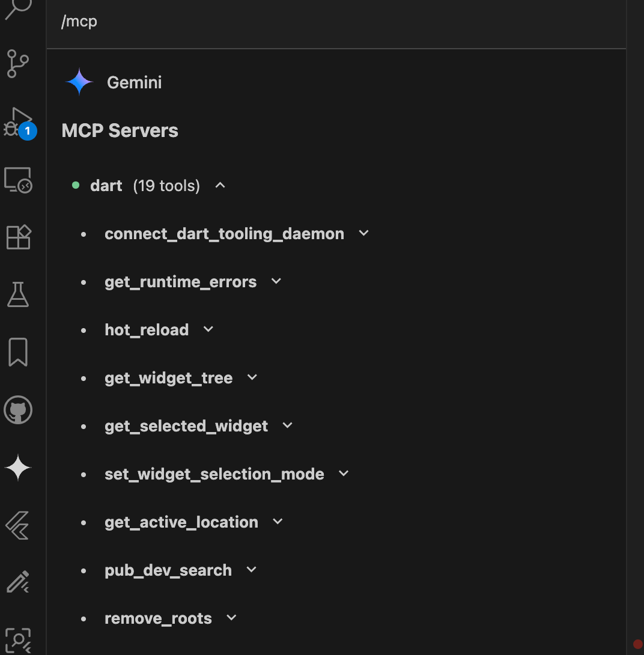Click the green dart server status dot

(75, 185)
